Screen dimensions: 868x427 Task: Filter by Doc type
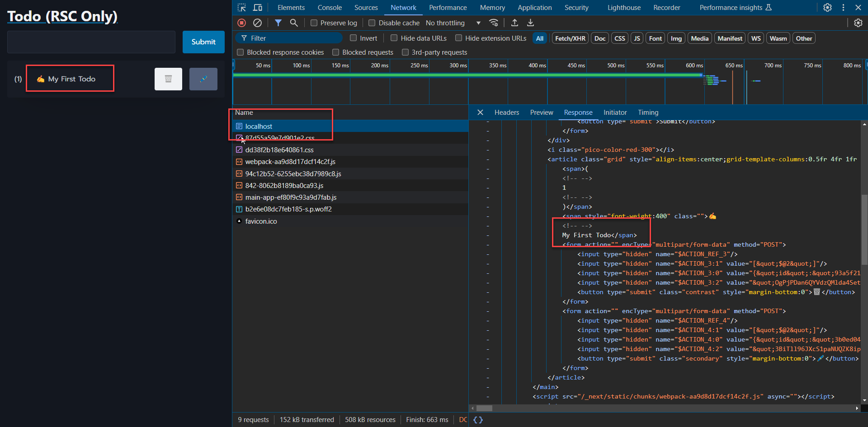tap(600, 38)
